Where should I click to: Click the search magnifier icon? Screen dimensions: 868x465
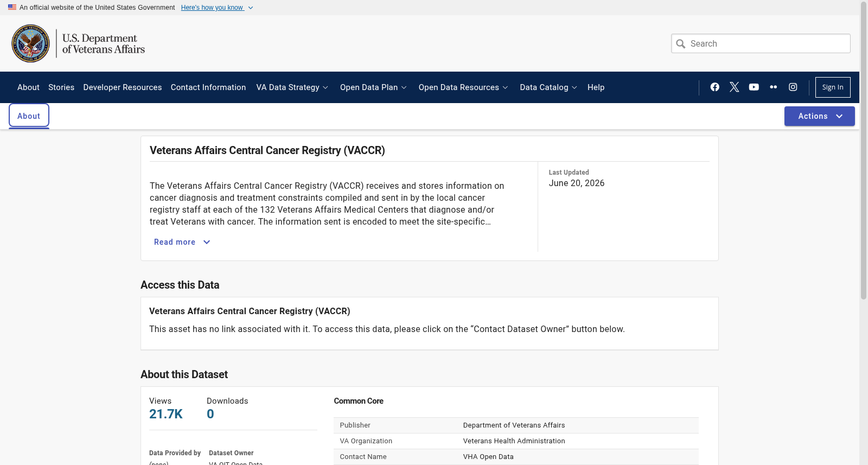[x=681, y=44]
